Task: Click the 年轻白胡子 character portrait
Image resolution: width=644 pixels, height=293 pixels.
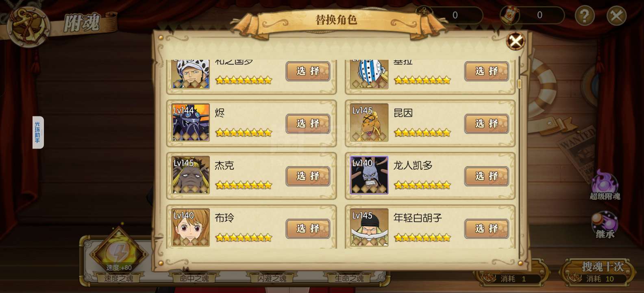Action: point(369,227)
